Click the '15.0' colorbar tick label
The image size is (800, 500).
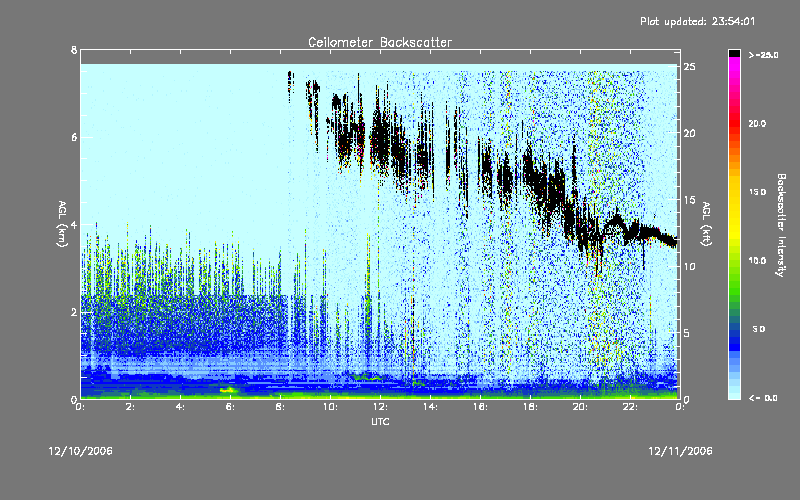pos(757,192)
